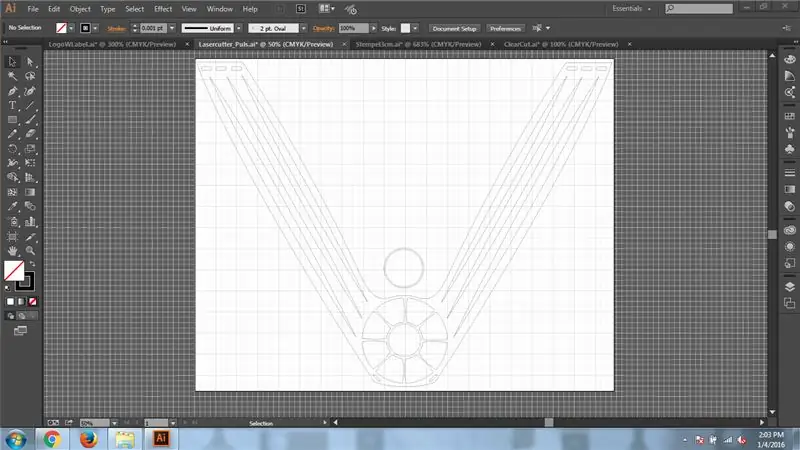The height and width of the screenshot is (450, 800).
Task: Select the Lasso tool
Action: (30, 76)
